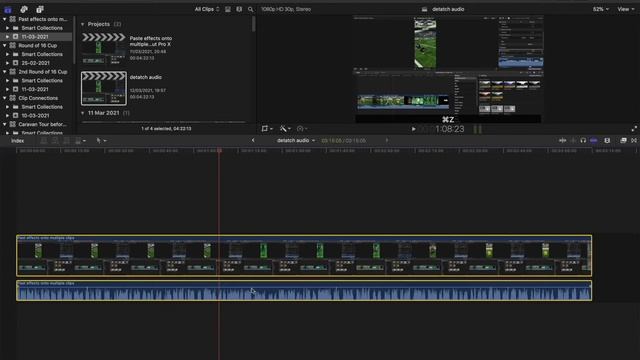Click the red playhead on the ruler
Image resolution: width=640 pixels, height=360 pixels.
(219, 151)
